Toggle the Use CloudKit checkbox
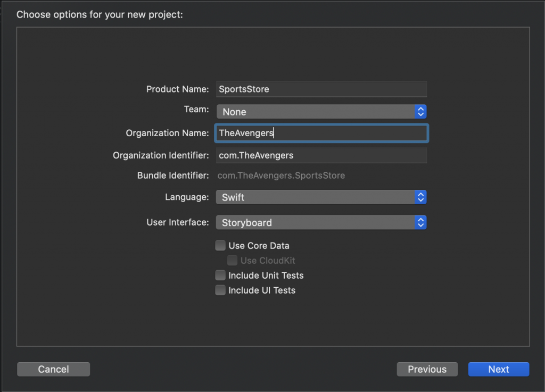This screenshot has height=392, width=545. [232, 261]
